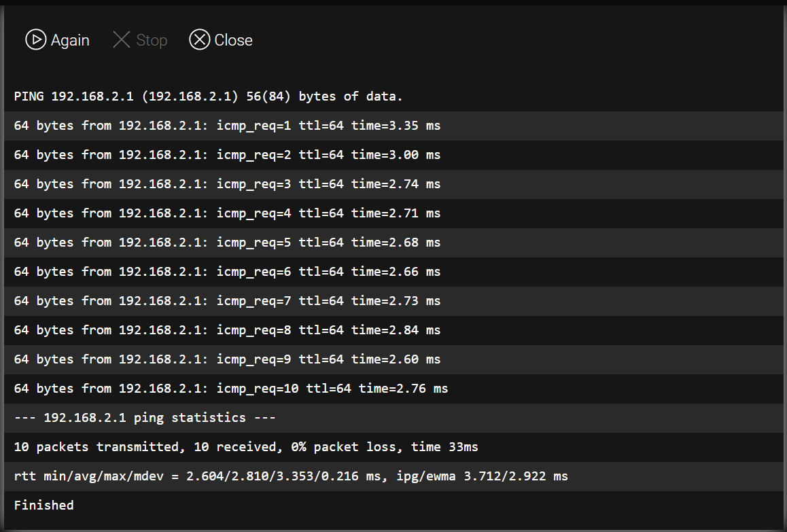Click the icmp_req=10 output line
This screenshot has height=532, width=787.
pyautogui.click(x=393, y=389)
